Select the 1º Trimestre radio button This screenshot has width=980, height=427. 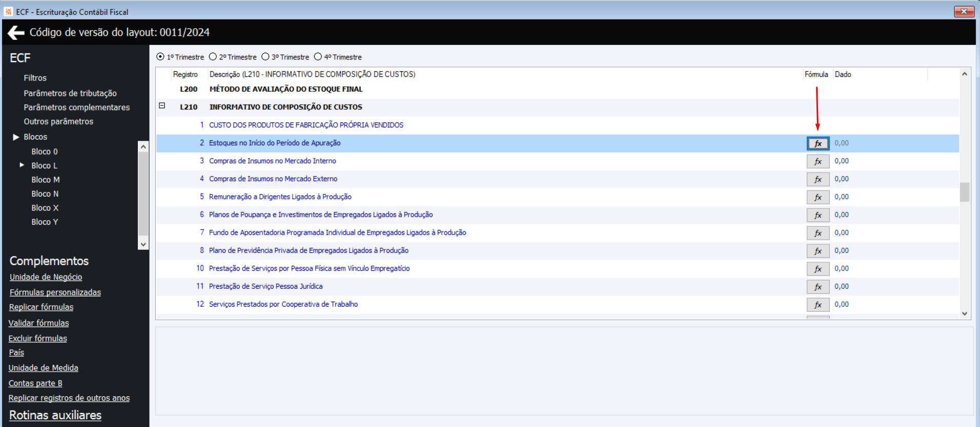coord(160,57)
